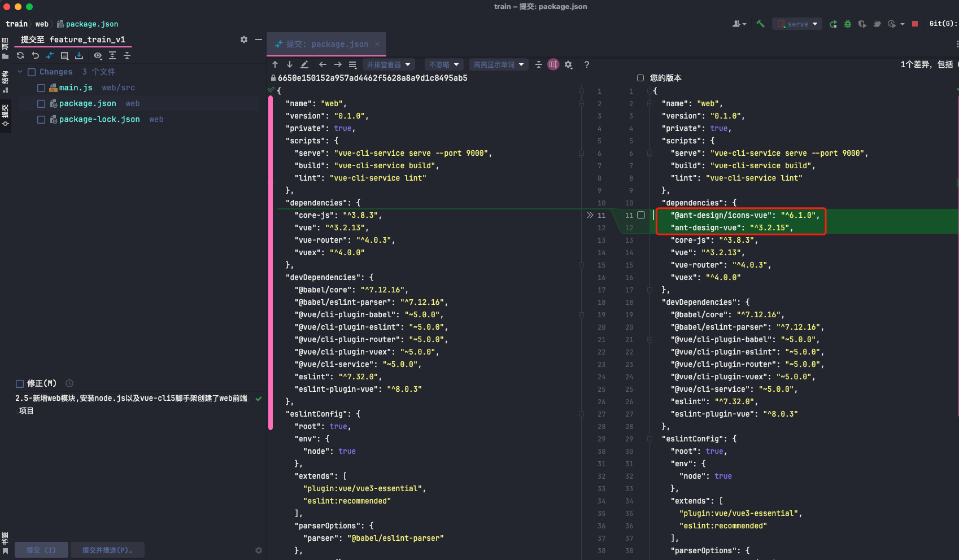Click the green debug bug icon
Viewport: 959px width, 560px height.
pos(848,24)
